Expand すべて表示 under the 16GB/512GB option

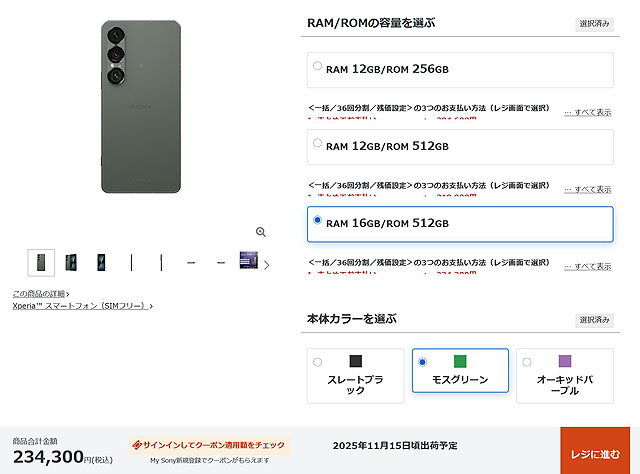coord(587,266)
